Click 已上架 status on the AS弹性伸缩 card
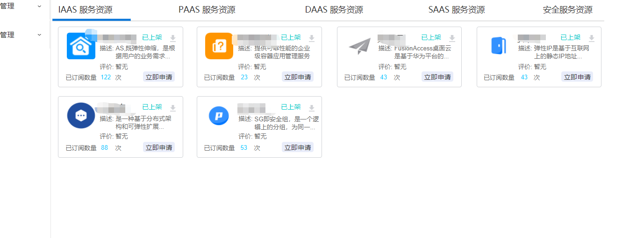Image resolution: width=644 pixels, height=238 pixels. click(x=152, y=38)
